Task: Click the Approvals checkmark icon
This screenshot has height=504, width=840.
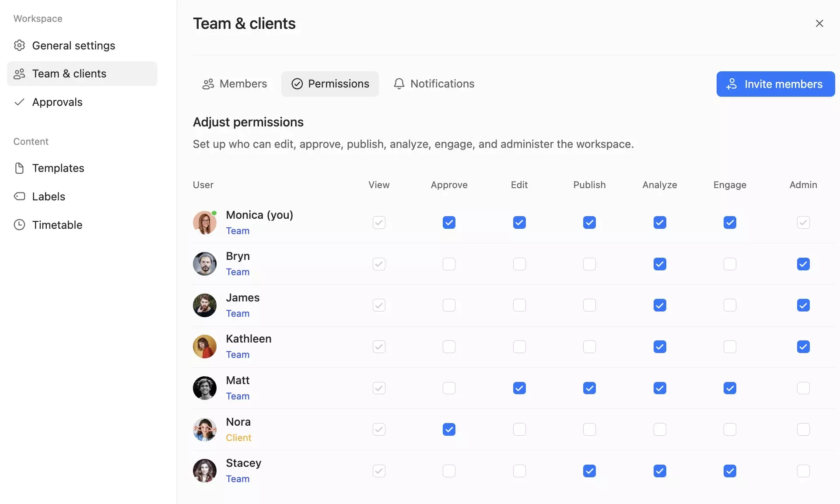Action: click(19, 102)
